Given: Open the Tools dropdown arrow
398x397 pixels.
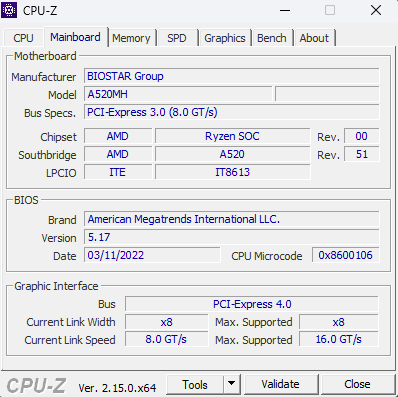Looking at the screenshot, I should [231, 384].
